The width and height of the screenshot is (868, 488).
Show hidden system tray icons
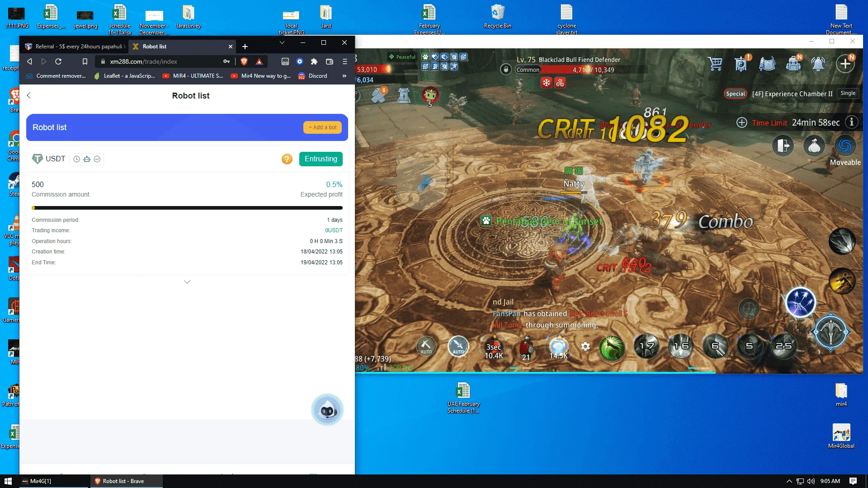789,481
